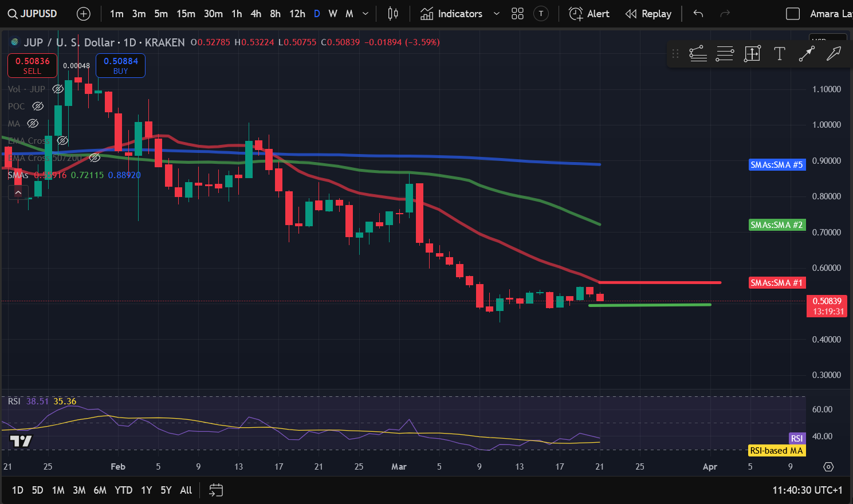The image size is (853, 504).
Task: Open the layout grid templates icon
Action: [517, 14]
